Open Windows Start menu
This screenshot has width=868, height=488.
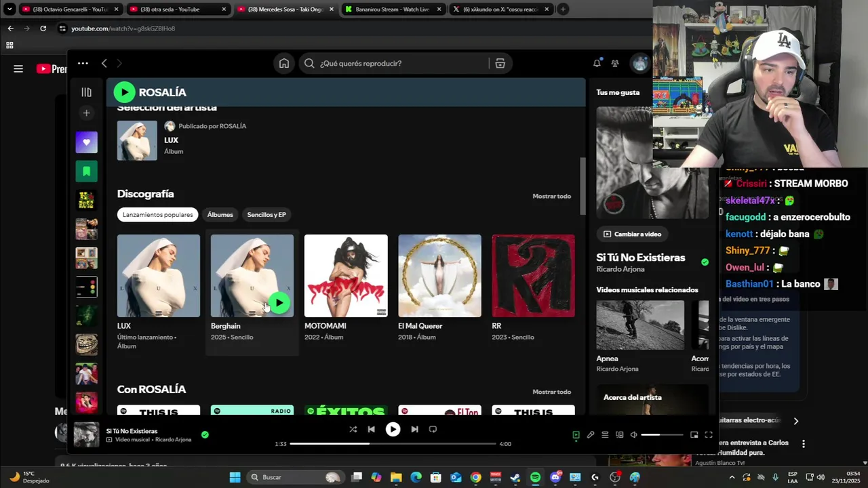point(235,477)
